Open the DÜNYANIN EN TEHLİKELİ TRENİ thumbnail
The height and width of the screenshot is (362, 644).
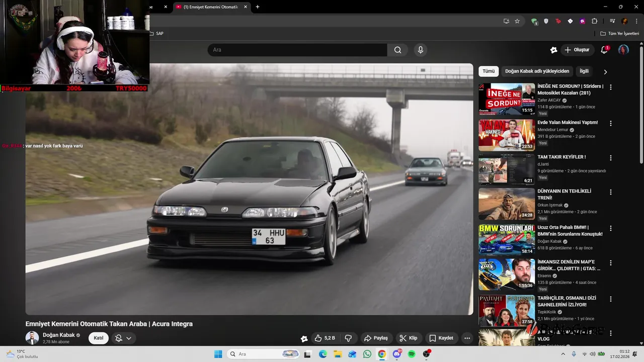coord(507,204)
